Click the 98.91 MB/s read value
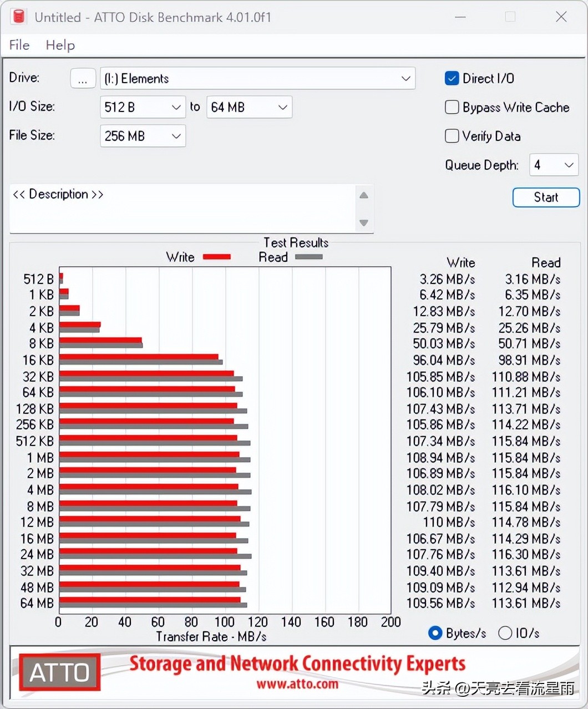The image size is (588, 709). point(529,360)
